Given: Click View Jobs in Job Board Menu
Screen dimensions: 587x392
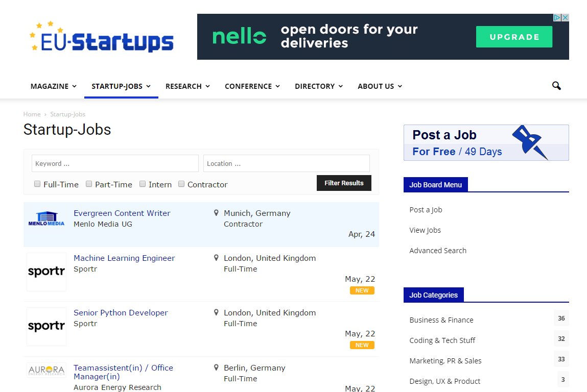Looking at the screenshot, I should 425,230.
